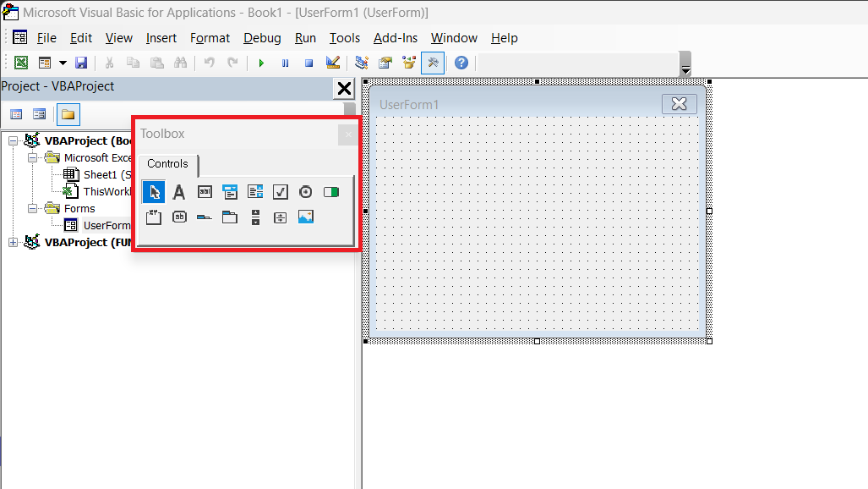Image resolution: width=868 pixels, height=489 pixels.
Task: Collapse the VBAProject (Book1) tree node
Action: click(13, 140)
